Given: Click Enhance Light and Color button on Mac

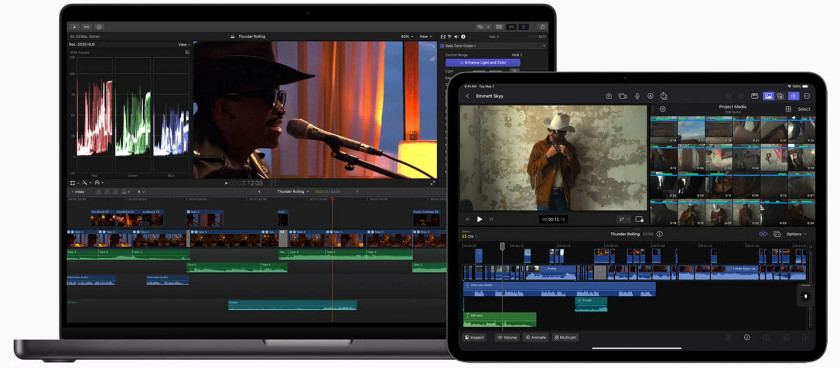Looking at the screenshot, I should coord(483,63).
